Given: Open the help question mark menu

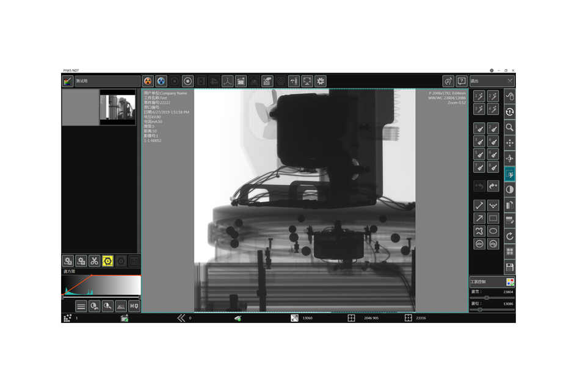Looking at the screenshot, I should point(462,81).
